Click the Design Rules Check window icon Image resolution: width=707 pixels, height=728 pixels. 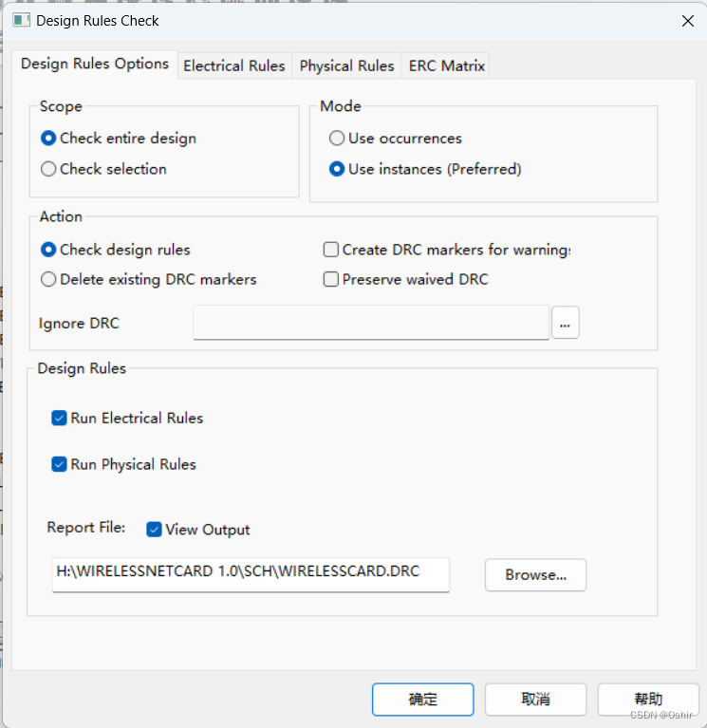[x=21, y=20]
